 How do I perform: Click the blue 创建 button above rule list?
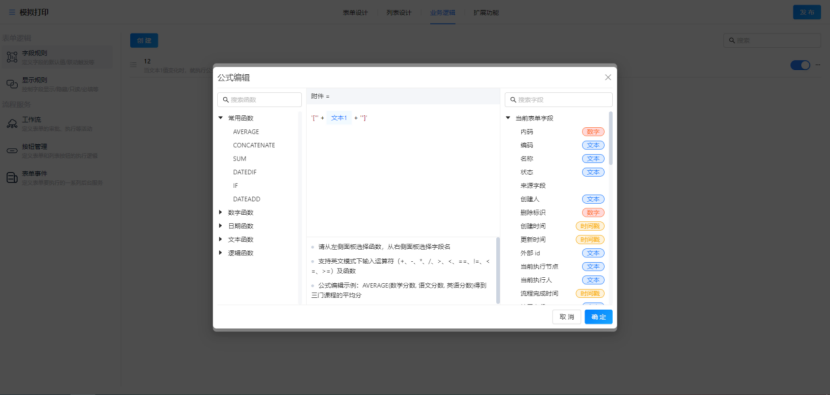pyautogui.click(x=144, y=40)
